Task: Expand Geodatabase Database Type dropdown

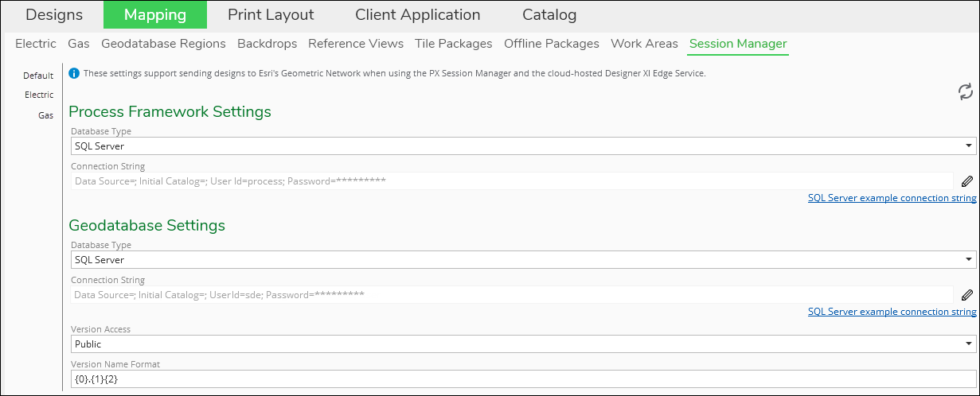Action: pyautogui.click(x=523, y=260)
